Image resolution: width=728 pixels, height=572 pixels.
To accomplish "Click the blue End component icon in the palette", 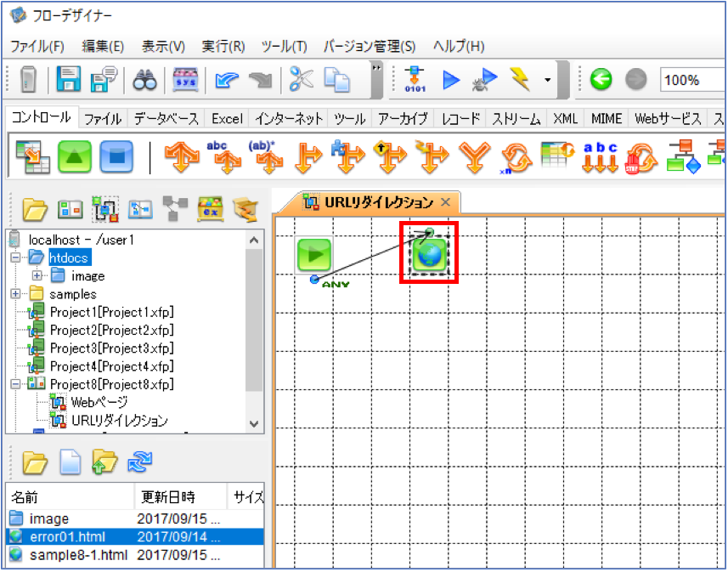I will [x=116, y=157].
